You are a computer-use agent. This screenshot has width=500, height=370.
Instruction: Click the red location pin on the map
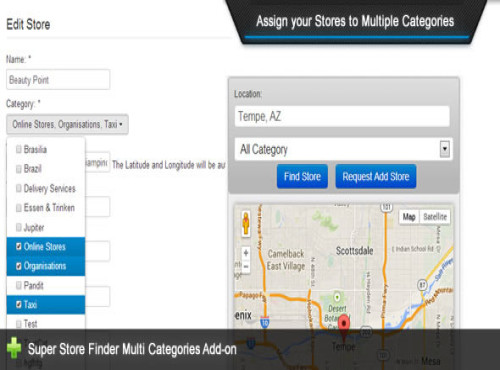click(x=344, y=324)
